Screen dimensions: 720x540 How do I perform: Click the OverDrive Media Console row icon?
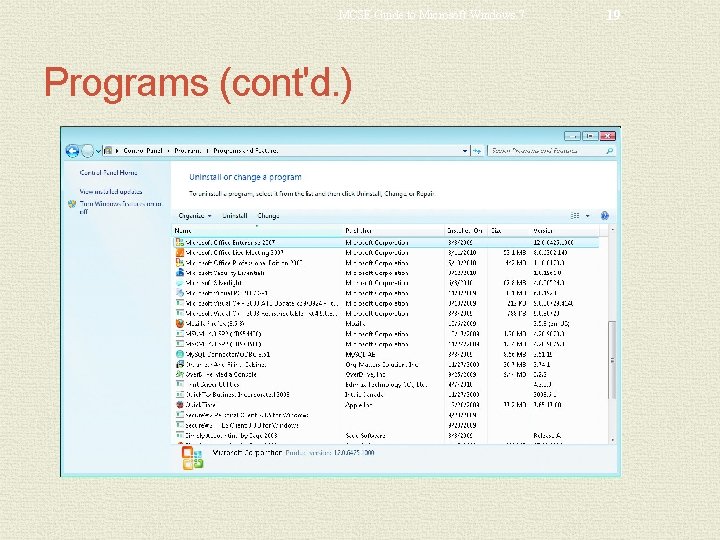[x=180, y=374]
